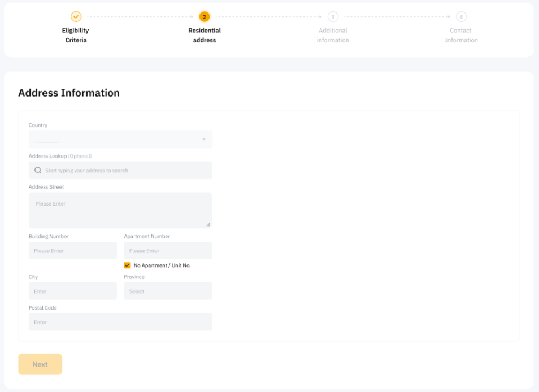Viewport: 539px width, 392px height.
Task: Go to the Additional information step label
Action: click(x=333, y=35)
